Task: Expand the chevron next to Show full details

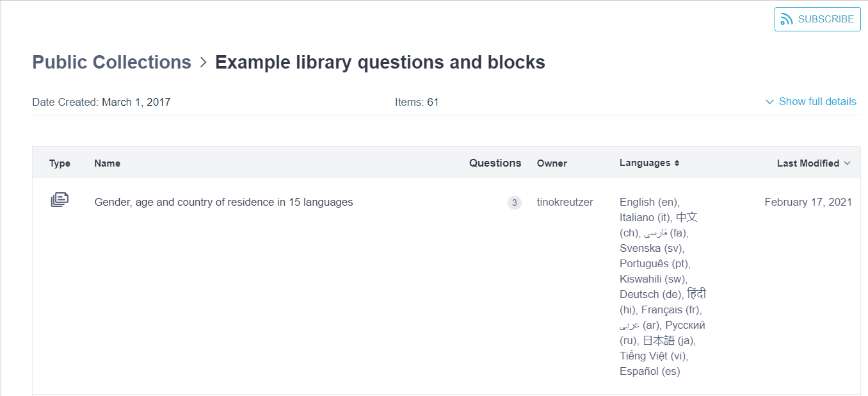Action: point(769,102)
